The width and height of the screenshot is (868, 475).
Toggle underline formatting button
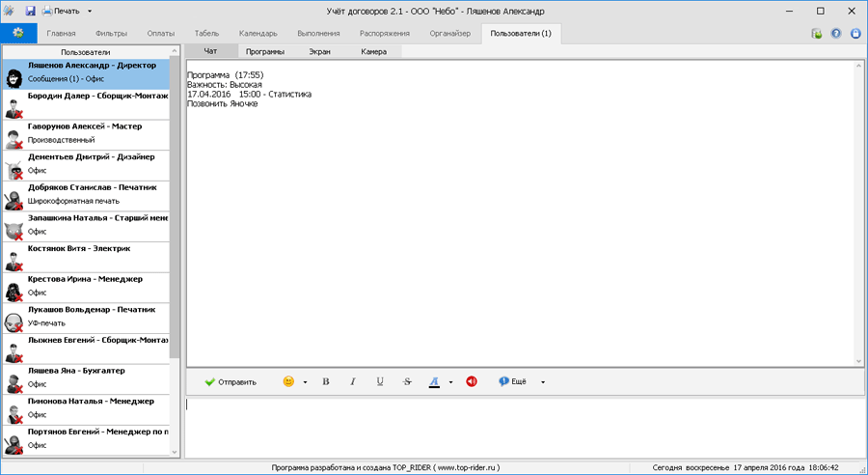point(380,381)
